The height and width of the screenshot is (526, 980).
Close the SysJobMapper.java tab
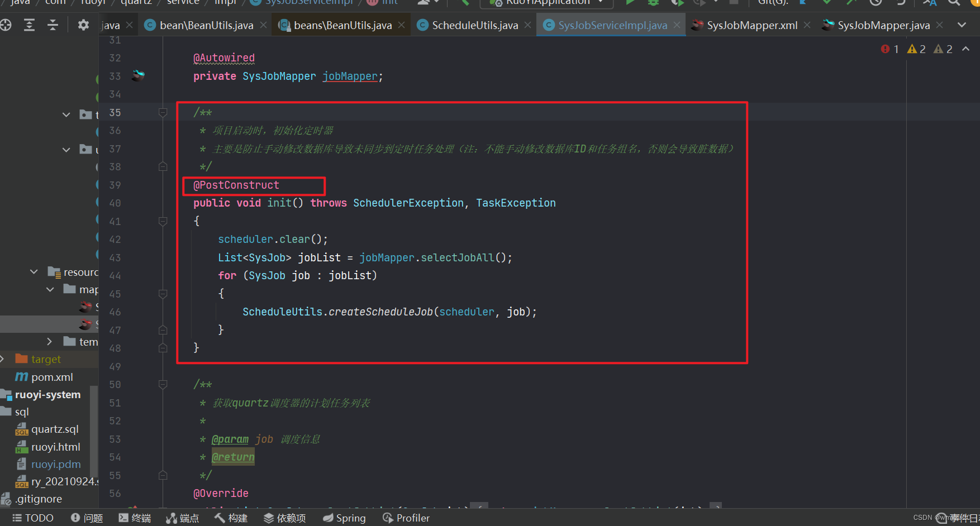[x=940, y=25]
